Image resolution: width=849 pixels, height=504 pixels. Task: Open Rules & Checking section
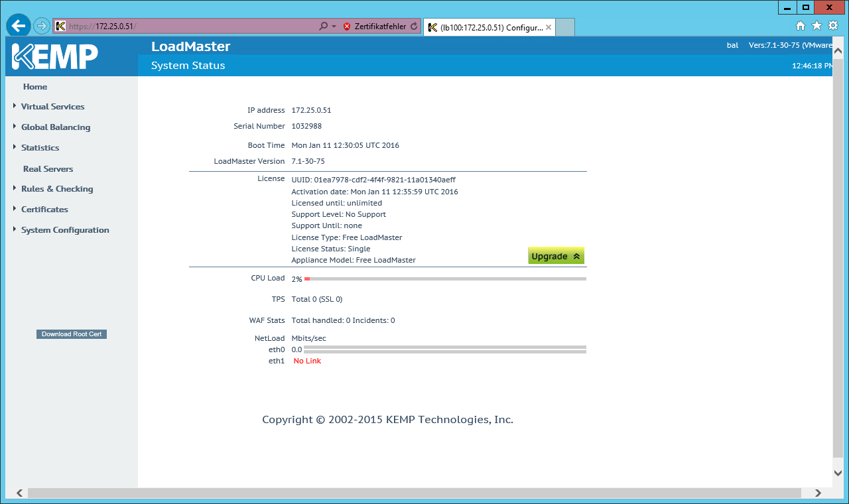[57, 189]
